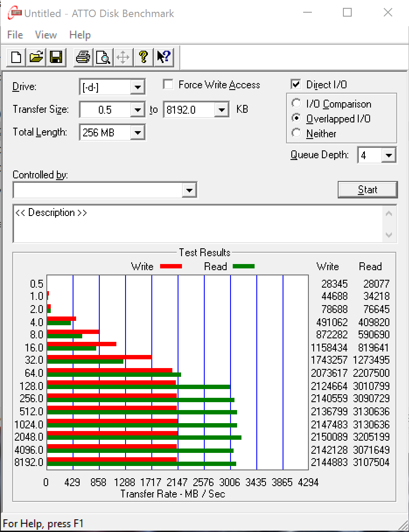Screen dimensions: 409x532
Task: Open Print Preview toolbar icon
Action: pos(103,57)
